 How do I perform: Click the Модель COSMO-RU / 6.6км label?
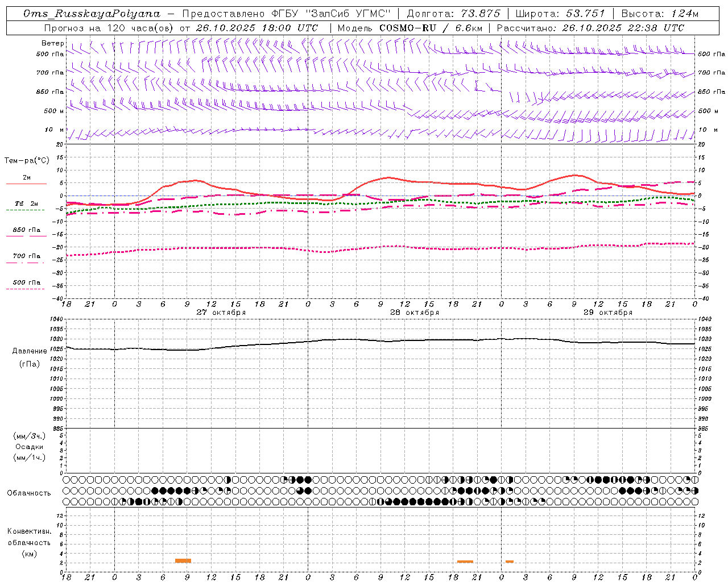(409, 28)
